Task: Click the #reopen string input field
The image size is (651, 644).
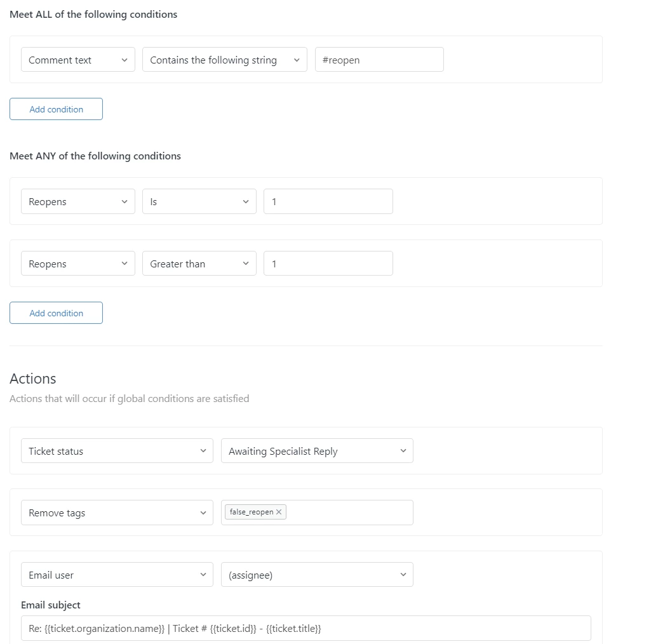Action: (x=379, y=60)
